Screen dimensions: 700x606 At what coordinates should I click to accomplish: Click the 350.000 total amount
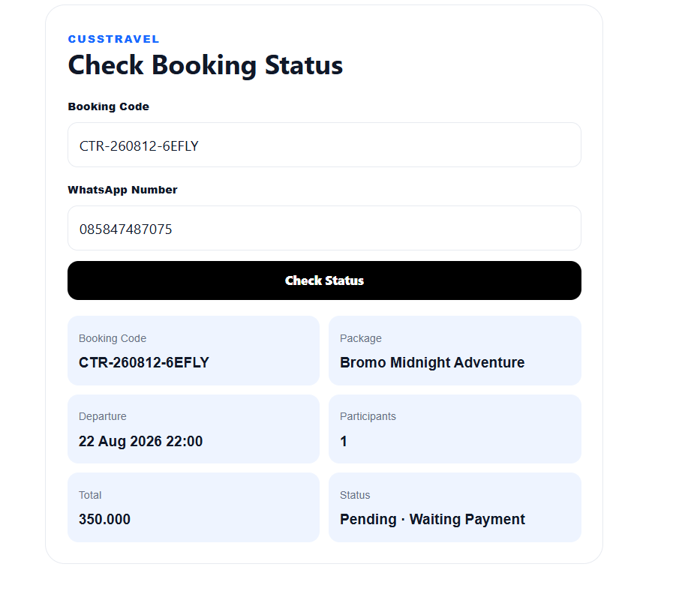[x=104, y=520]
